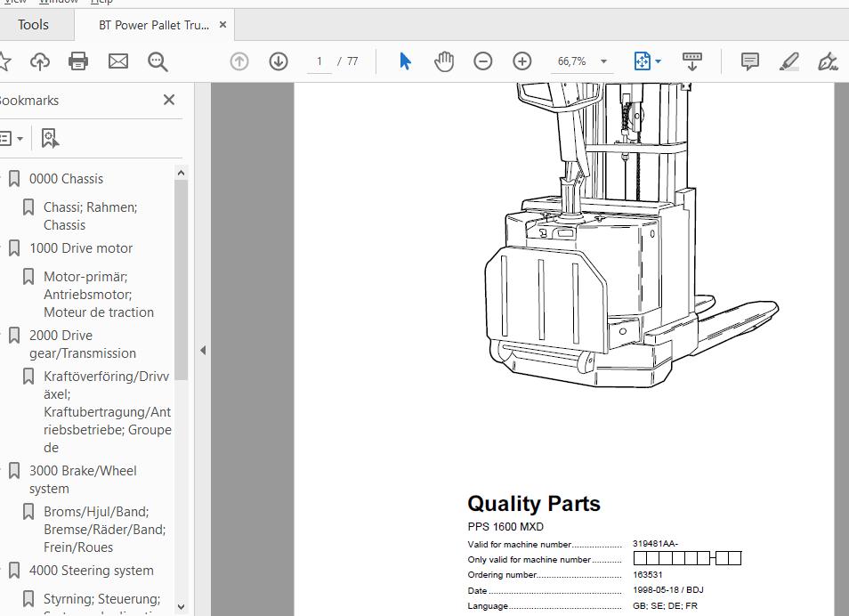Click the bookmark icon beside 4000 Steering system
The image size is (849, 616).
click(14, 571)
